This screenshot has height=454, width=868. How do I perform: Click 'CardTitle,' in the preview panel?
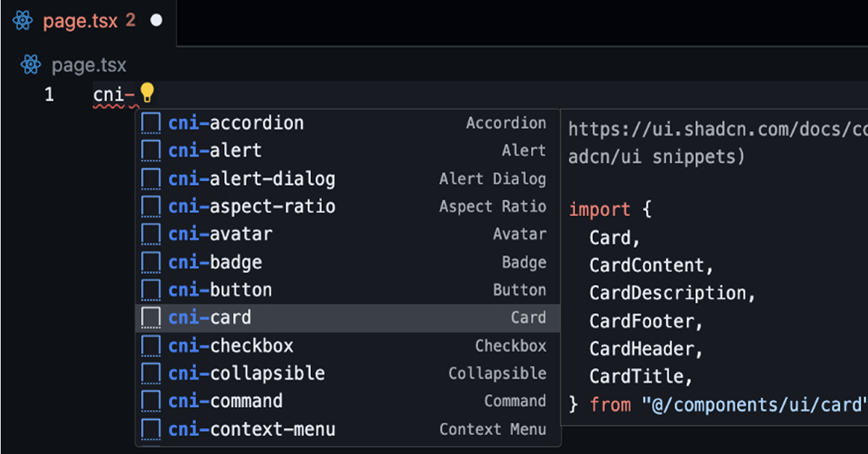[x=642, y=376]
